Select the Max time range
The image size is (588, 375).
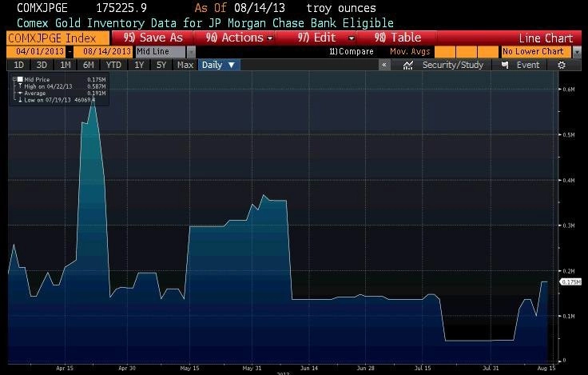click(x=185, y=65)
